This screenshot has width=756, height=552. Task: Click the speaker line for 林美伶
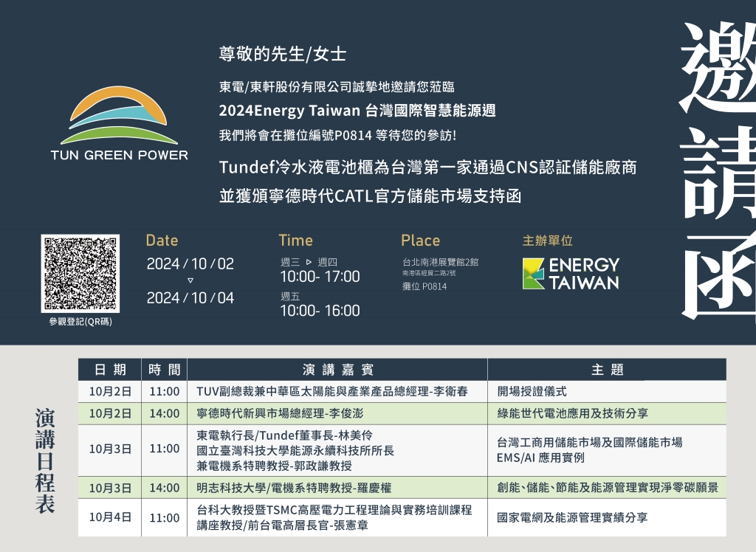[x=284, y=435]
